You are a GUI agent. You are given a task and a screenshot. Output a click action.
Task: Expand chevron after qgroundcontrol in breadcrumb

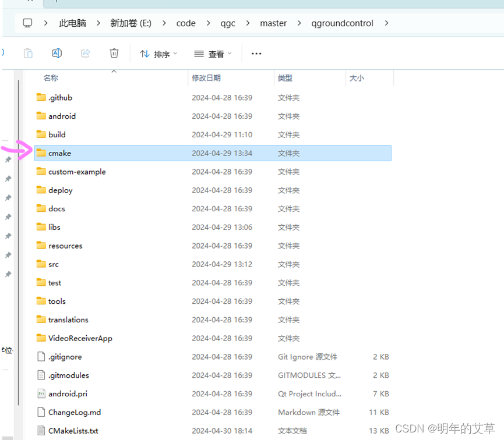(x=387, y=23)
